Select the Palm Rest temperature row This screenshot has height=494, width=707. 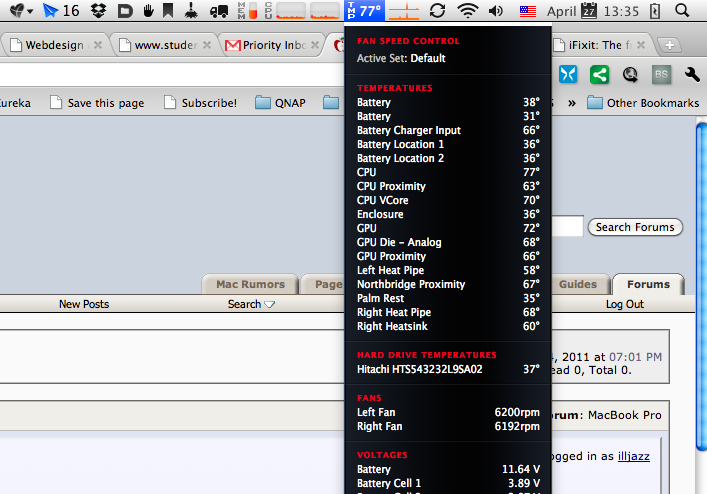point(448,298)
